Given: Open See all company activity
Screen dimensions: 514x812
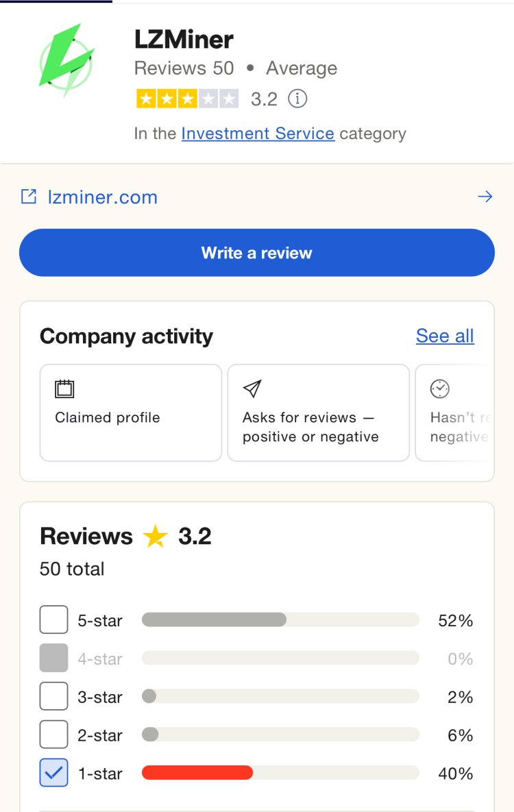Looking at the screenshot, I should click(x=444, y=336).
